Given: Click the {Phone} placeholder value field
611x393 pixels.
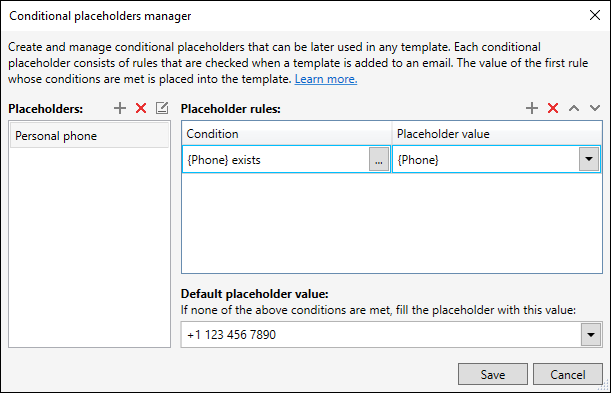Looking at the screenshot, I should click(x=486, y=159).
